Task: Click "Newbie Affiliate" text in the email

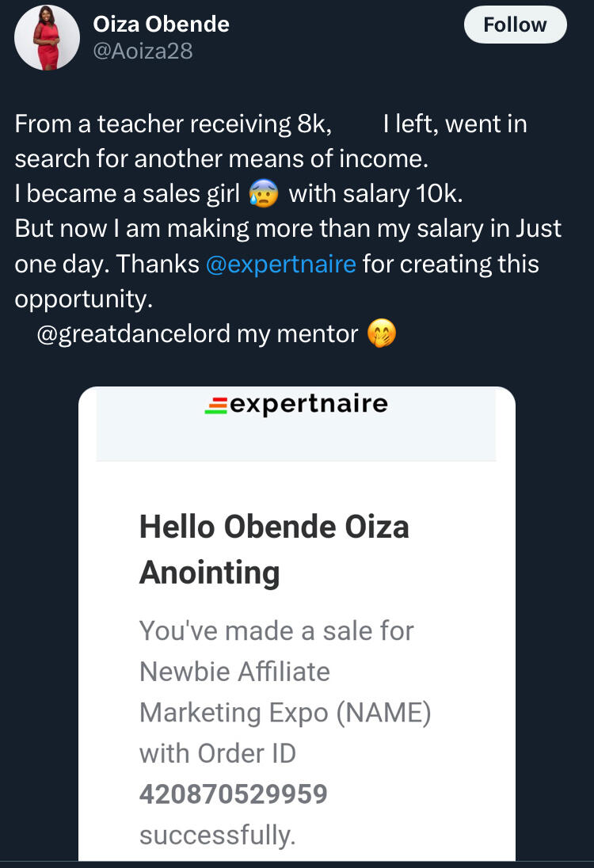Action: (x=234, y=672)
